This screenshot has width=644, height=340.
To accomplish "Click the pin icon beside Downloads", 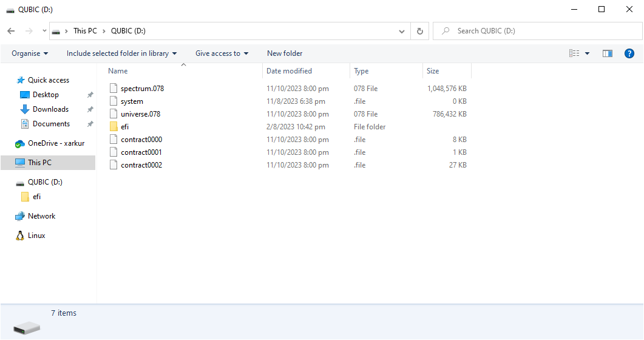I will coord(90,109).
